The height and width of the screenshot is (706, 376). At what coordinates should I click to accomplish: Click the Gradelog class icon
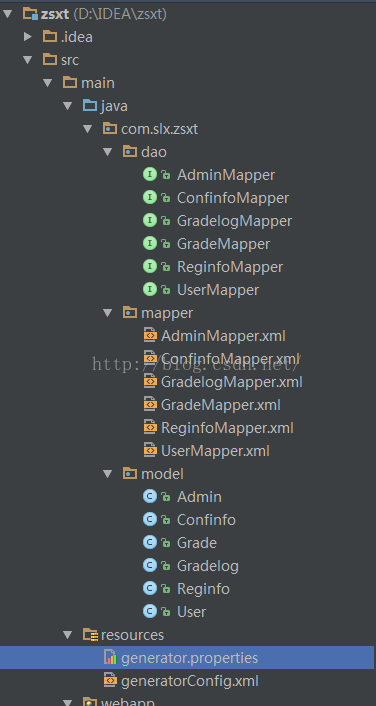tap(149, 565)
